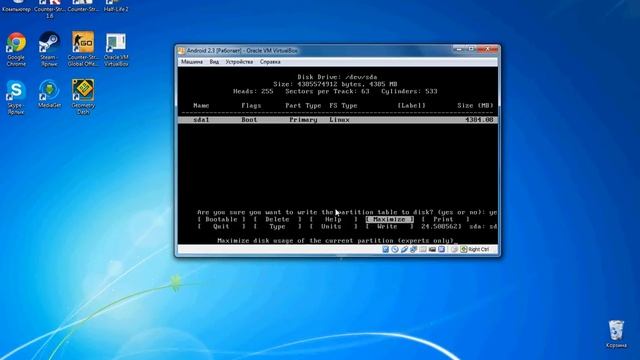The height and width of the screenshot is (360, 640).
Task: Click the blue video capture icon in status bar
Action: [442, 249]
